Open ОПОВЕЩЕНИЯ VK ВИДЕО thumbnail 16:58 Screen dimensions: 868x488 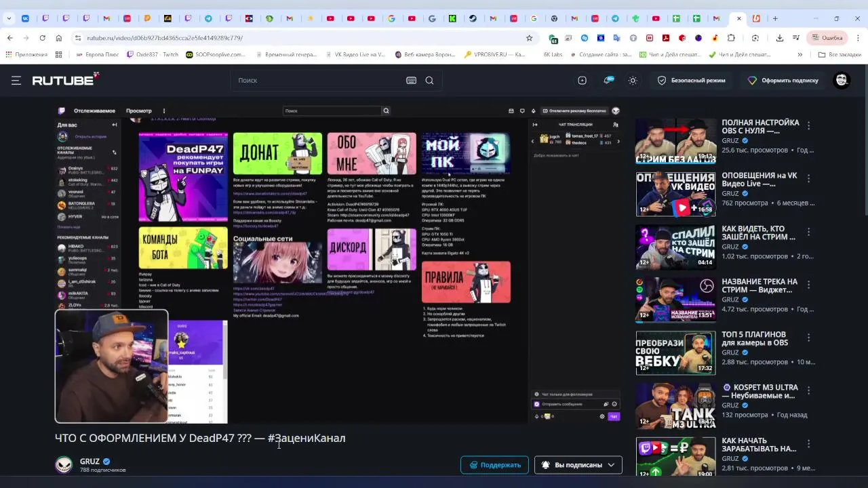click(x=675, y=195)
